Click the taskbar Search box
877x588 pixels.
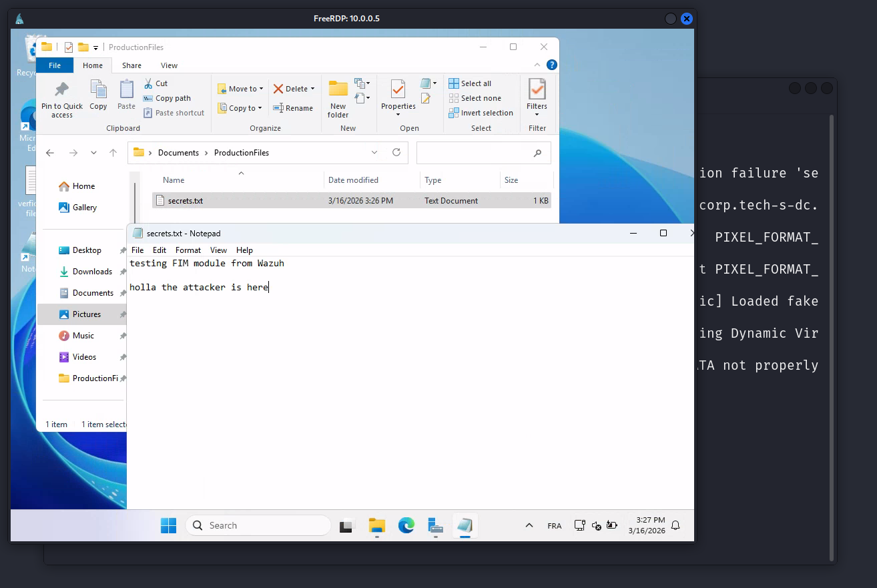click(x=258, y=525)
